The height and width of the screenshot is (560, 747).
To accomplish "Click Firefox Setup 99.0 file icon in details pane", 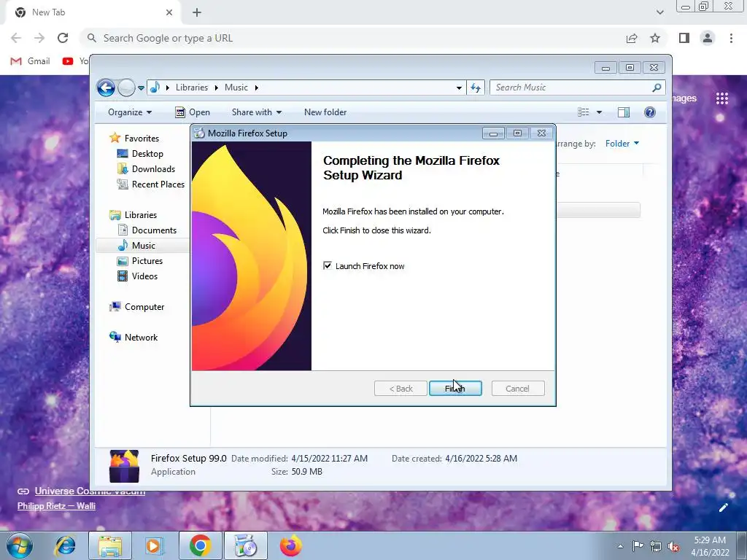I will 124,466.
